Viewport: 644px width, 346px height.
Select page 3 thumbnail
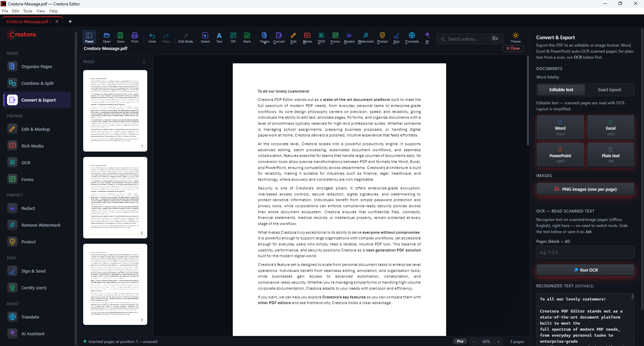115,284
